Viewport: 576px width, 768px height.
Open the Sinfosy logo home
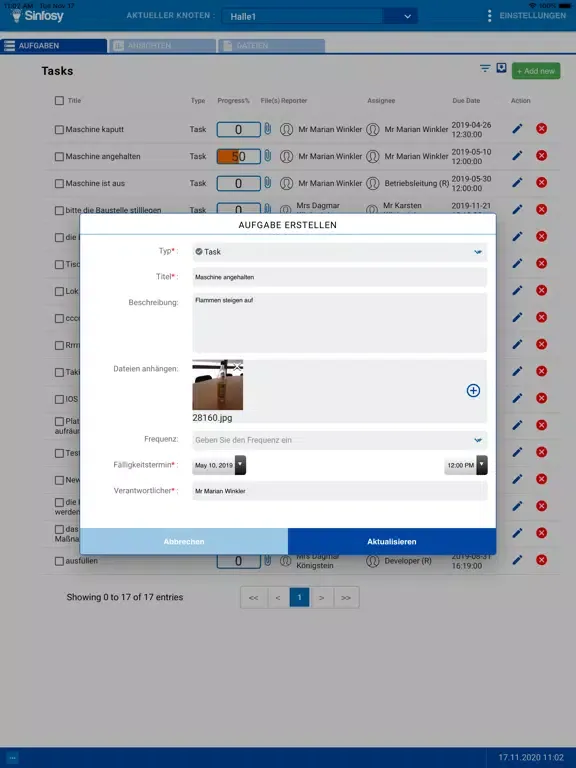pos(38,16)
